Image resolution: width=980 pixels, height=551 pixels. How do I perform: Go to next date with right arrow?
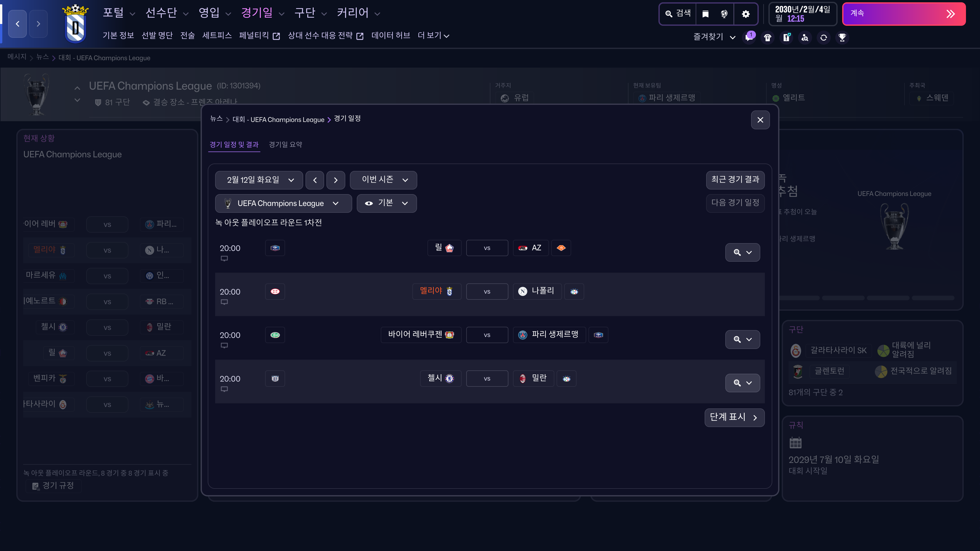tap(336, 180)
